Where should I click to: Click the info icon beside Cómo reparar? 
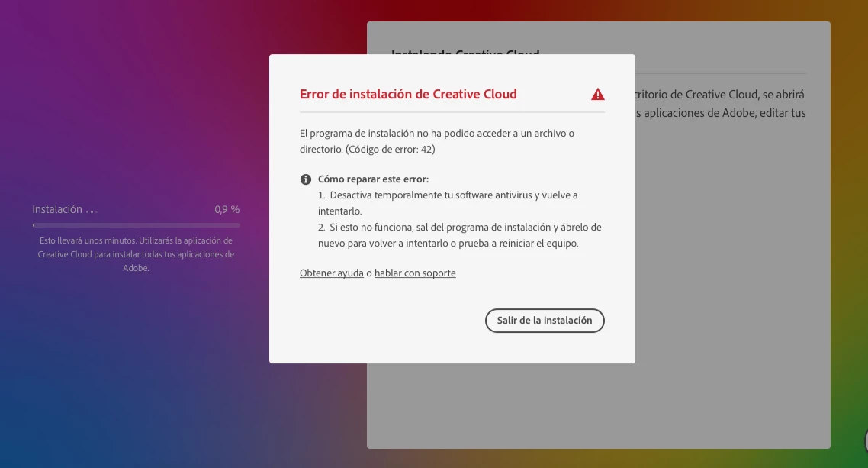[x=306, y=179]
